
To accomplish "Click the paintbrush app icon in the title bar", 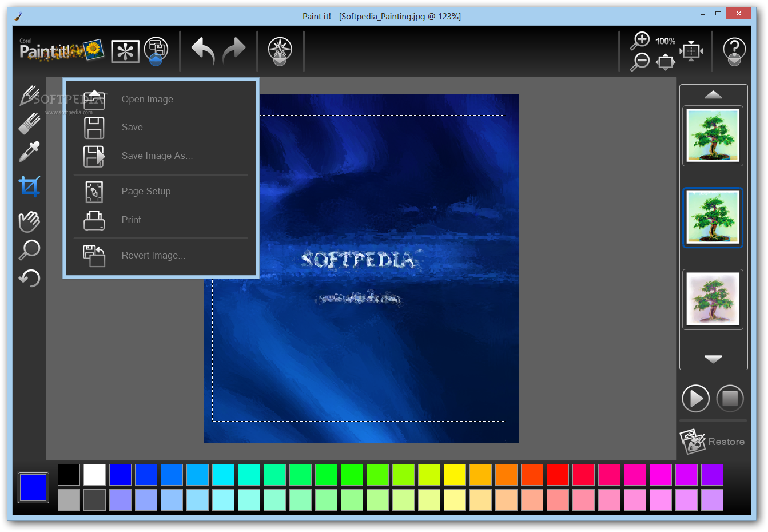I will point(18,16).
